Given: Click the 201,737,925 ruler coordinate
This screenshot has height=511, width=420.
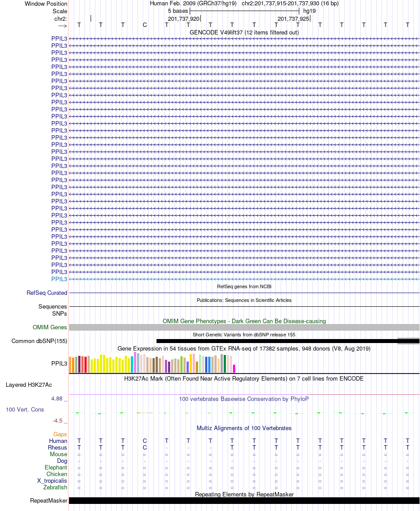Looking at the screenshot, I should tap(293, 19).
